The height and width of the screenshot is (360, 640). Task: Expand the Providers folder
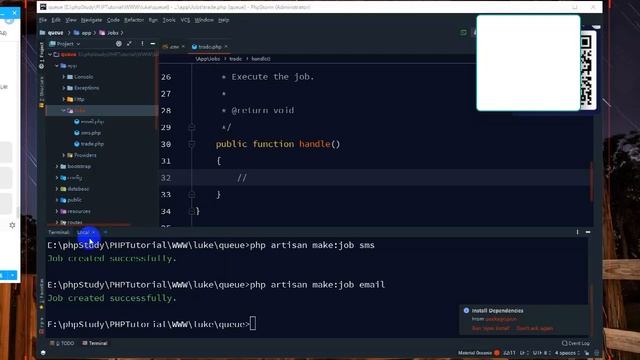tap(64, 155)
